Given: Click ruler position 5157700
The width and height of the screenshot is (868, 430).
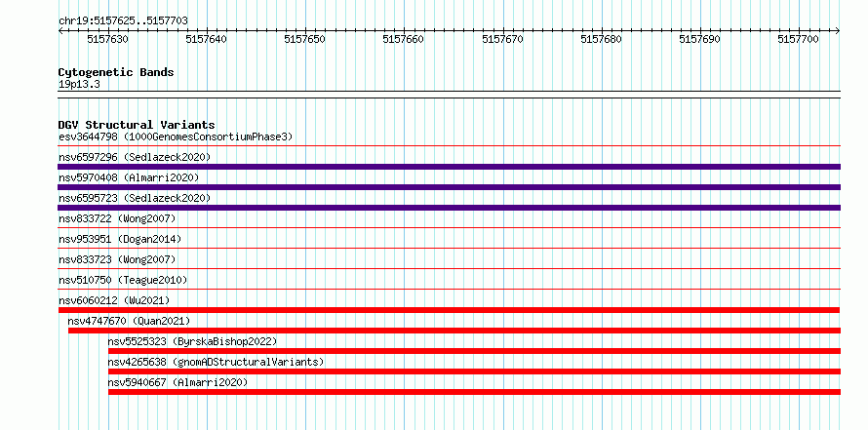Looking at the screenshot, I should pyautogui.click(x=798, y=39).
